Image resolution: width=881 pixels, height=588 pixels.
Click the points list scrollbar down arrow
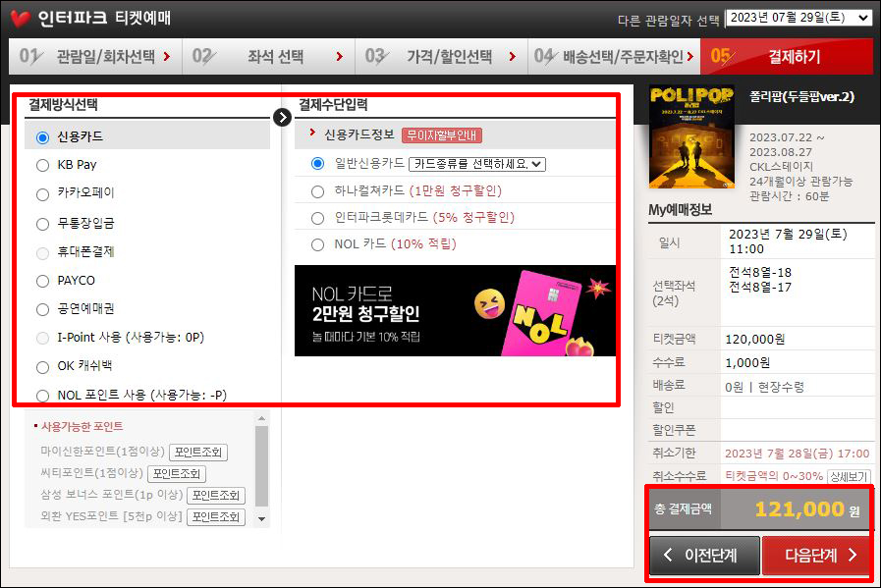coord(261,519)
